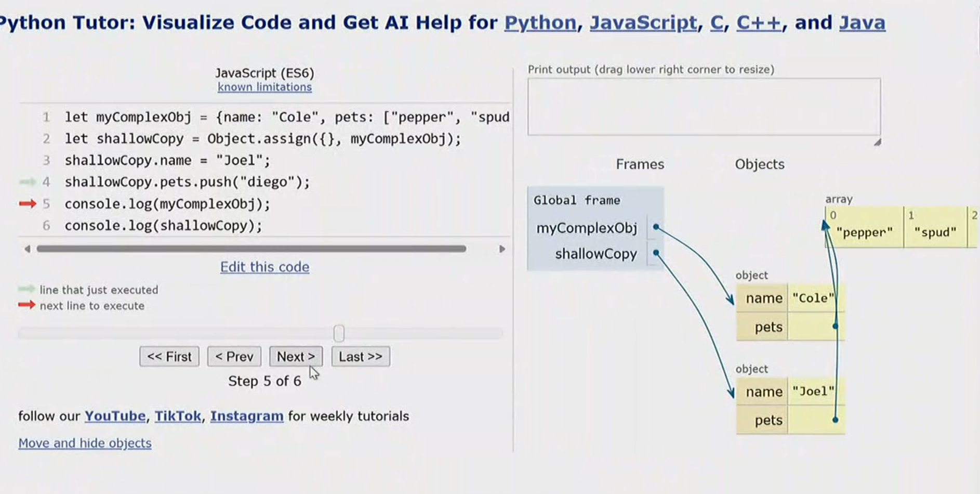Click the red next-line arrow at line 5

[28, 203]
